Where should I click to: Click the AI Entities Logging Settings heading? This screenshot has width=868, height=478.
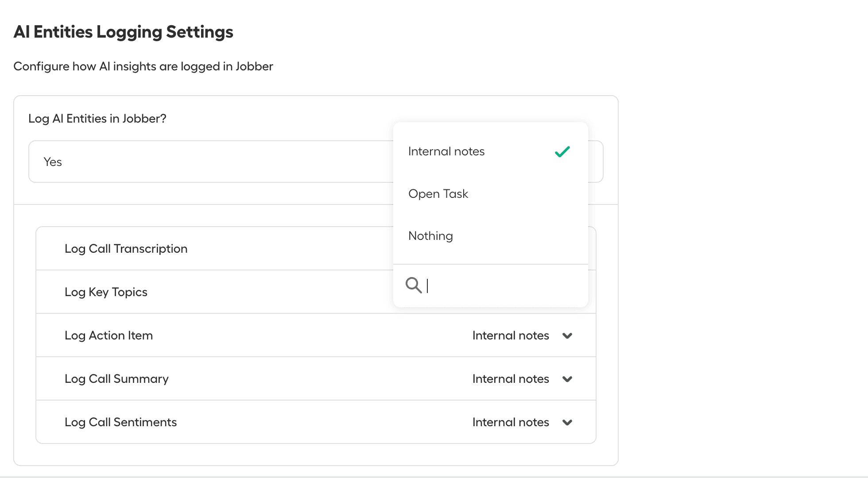tap(124, 31)
